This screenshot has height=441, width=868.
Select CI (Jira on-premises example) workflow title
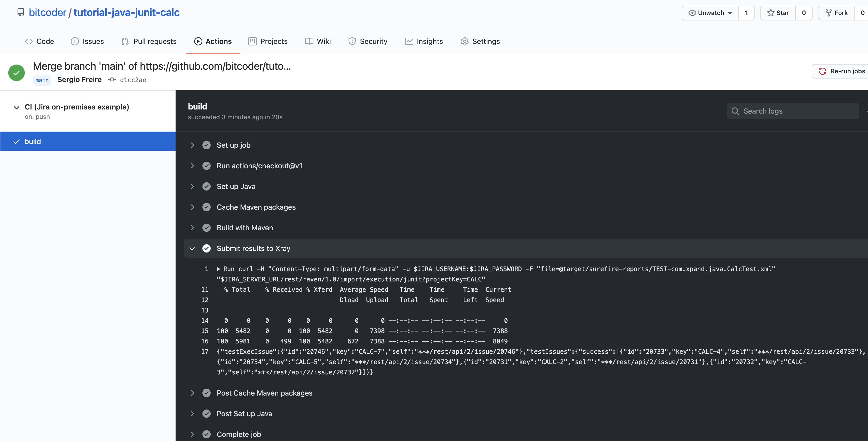(77, 107)
